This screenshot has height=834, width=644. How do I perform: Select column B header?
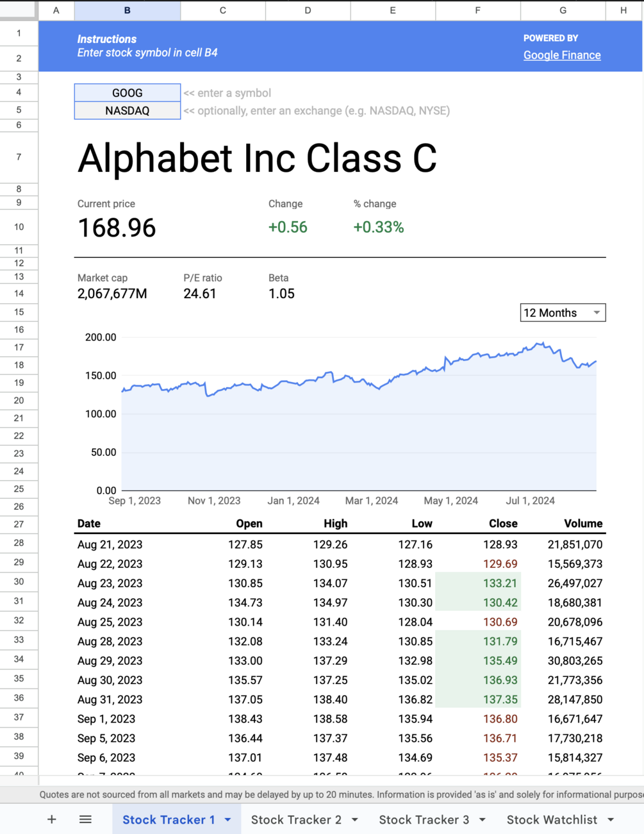tap(128, 10)
